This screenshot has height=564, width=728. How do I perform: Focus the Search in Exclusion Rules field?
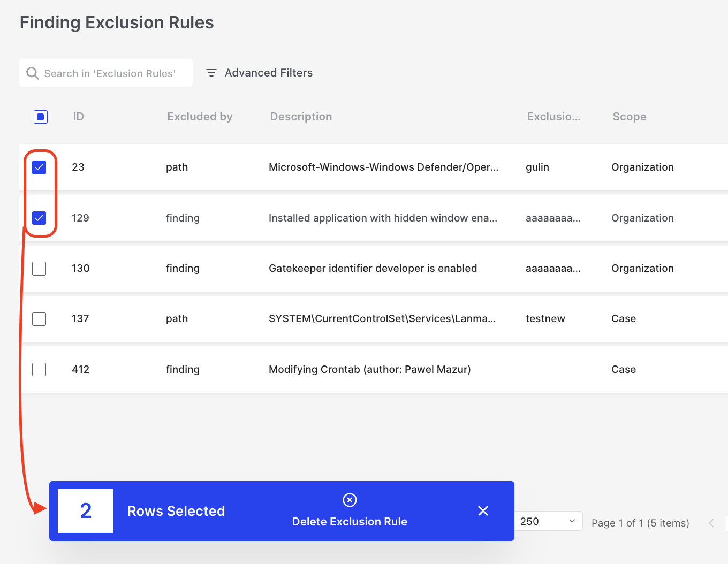coord(110,73)
